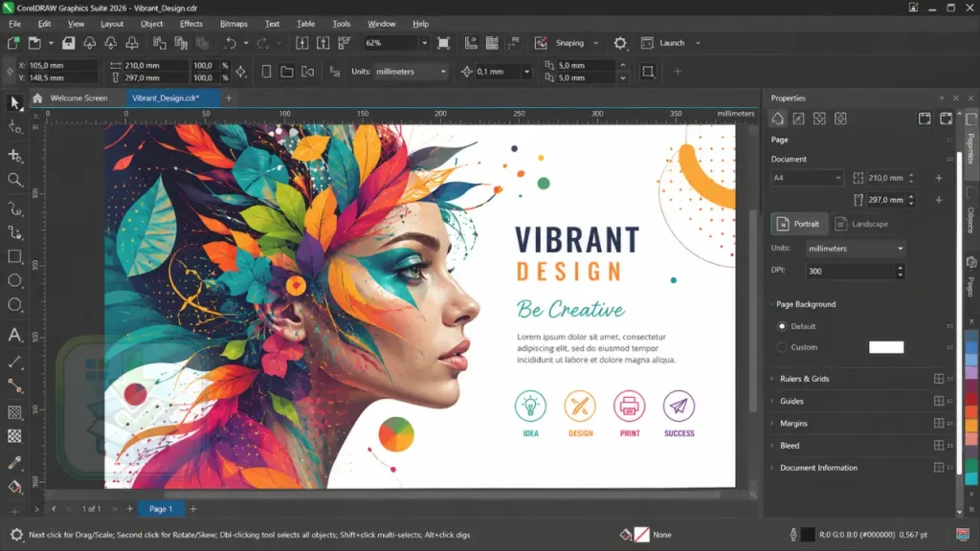This screenshot has height=551, width=980.
Task: Choose the Ellipse tool
Action: point(15,280)
